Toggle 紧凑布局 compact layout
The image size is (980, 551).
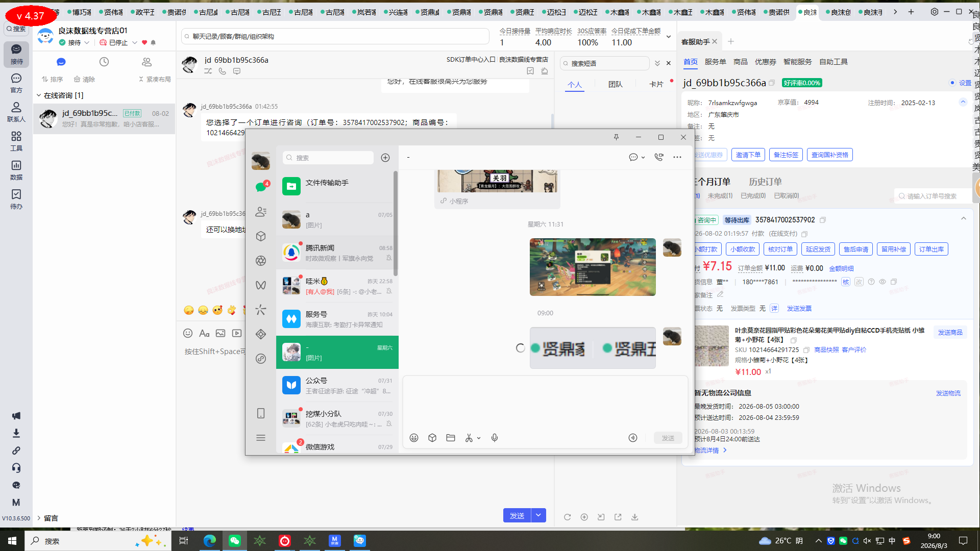pyautogui.click(x=155, y=79)
